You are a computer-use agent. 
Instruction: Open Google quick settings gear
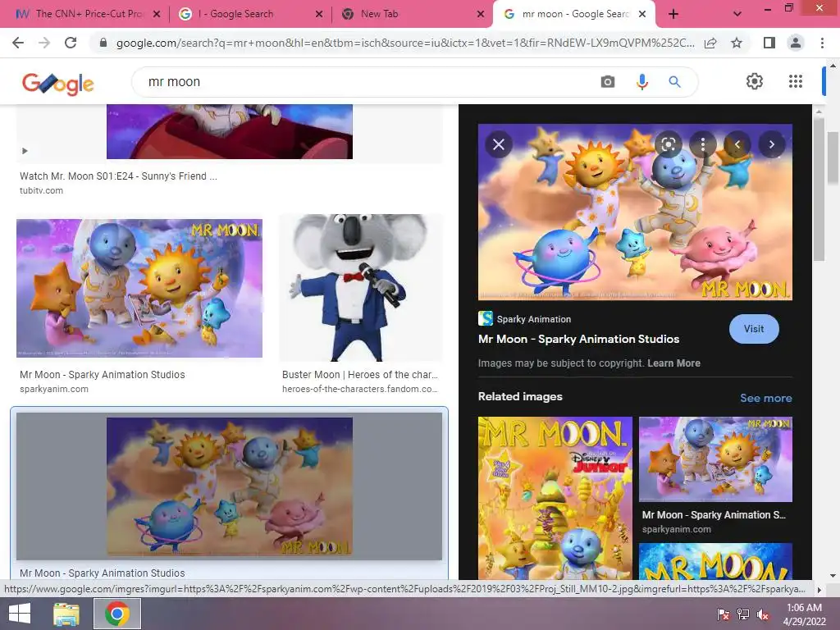point(755,81)
